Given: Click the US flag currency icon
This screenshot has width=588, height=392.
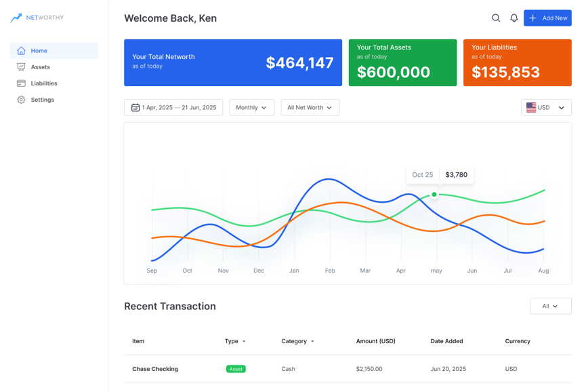Looking at the screenshot, I should point(531,108).
